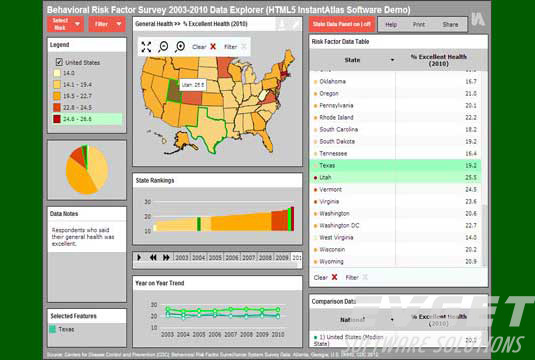The height and width of the screenshot is (360, 535).
Task: Select year 2006 on the timeline
Action: coord(232,257)
